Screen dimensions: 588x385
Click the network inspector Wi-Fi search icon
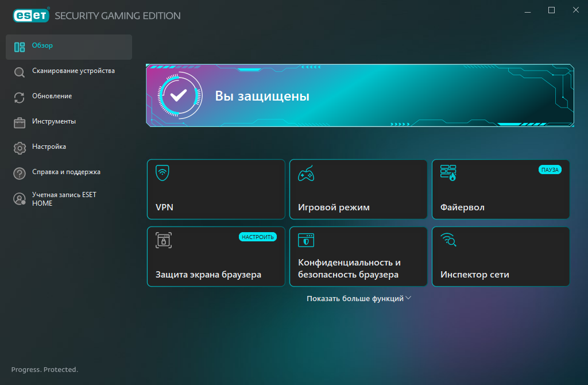pyautogui.click(x=448, y=240)
